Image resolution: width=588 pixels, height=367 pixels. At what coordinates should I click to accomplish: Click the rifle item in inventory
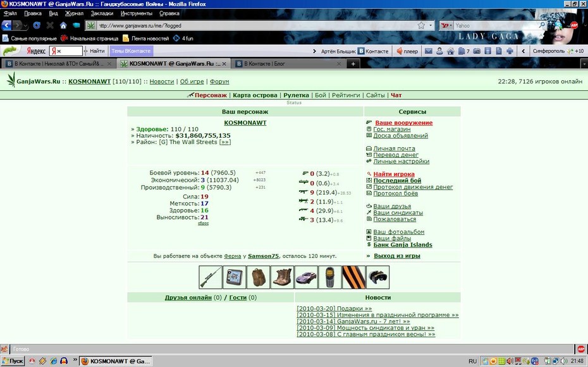click(211, 277)
